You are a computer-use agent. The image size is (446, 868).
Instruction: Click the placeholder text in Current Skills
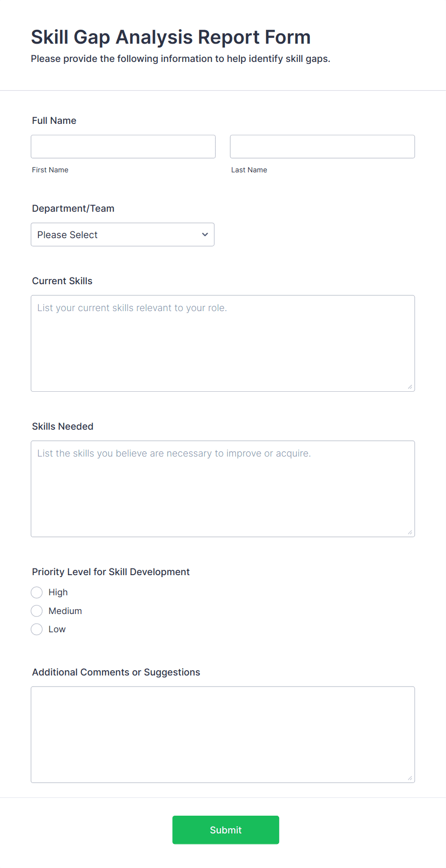click(x=132, y=308)
